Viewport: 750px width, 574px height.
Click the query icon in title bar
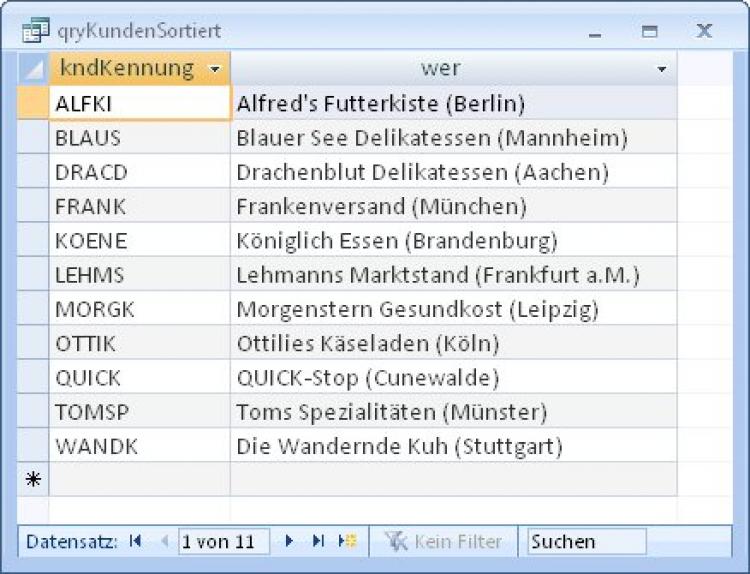35,31
